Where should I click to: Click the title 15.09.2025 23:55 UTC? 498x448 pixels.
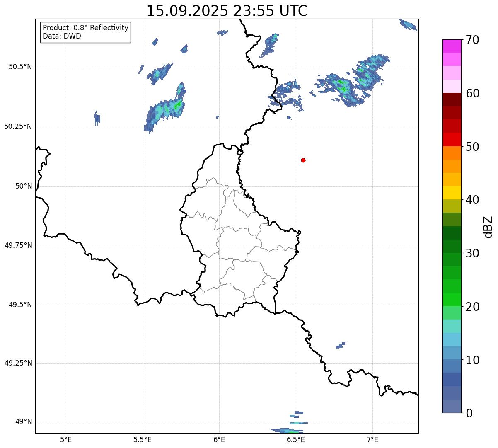[x=227, y=11]
